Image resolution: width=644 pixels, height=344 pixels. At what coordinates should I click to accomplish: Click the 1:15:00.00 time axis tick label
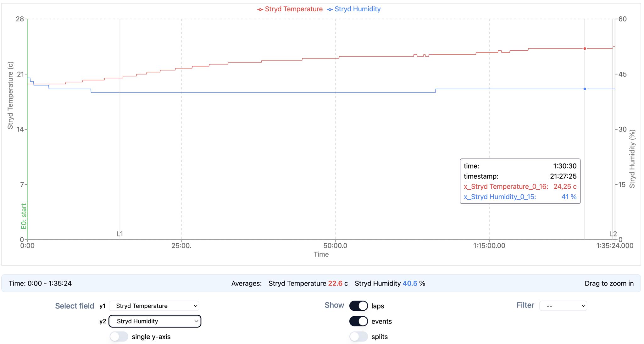tap(489, 246)
